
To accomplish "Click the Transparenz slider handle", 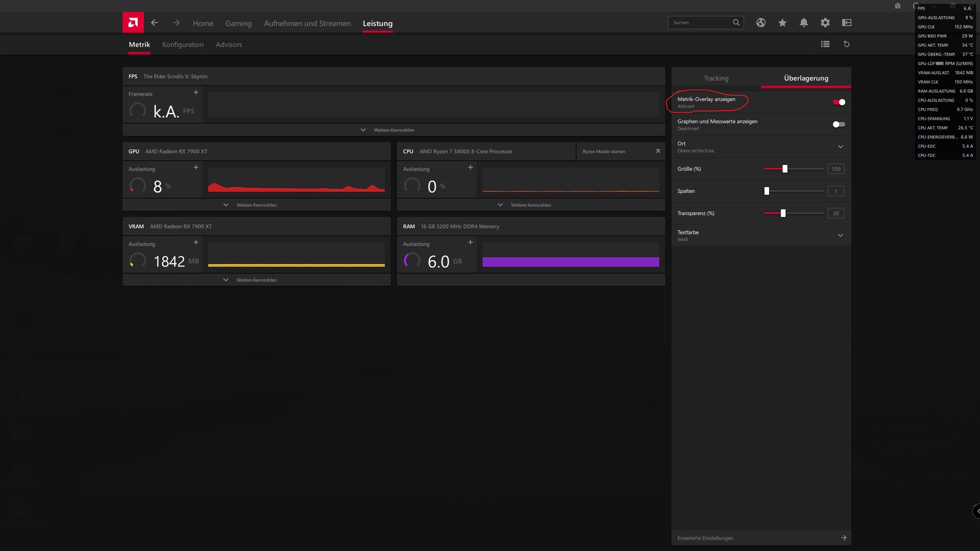I will click(783, 213).
